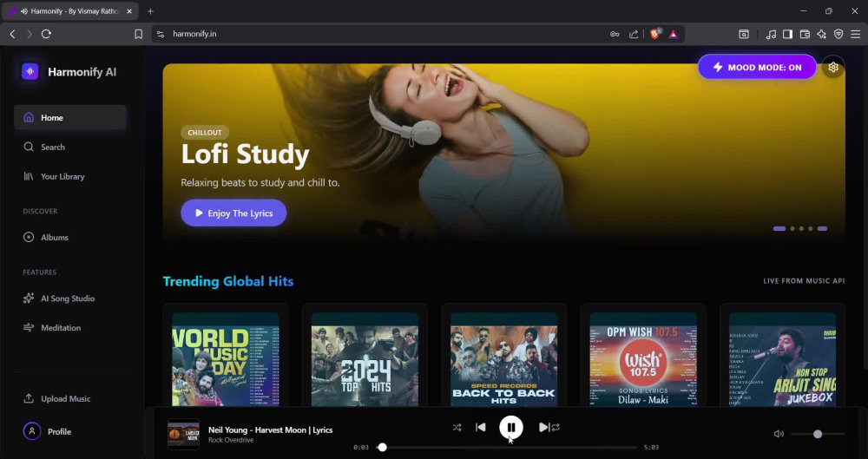Open Search from the sidebar
Image resolution: width=868 pixels, height=459 pixels.
(44, 147)
